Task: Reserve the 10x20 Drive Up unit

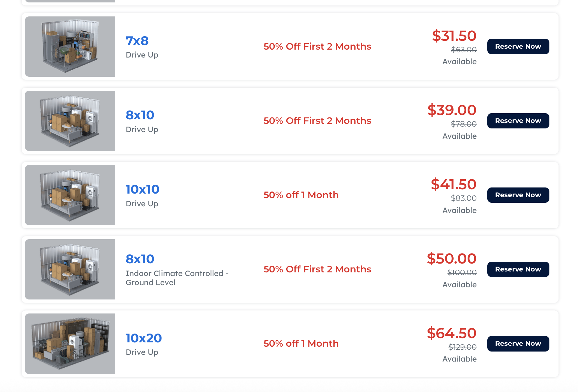Action: coord(518,344)
